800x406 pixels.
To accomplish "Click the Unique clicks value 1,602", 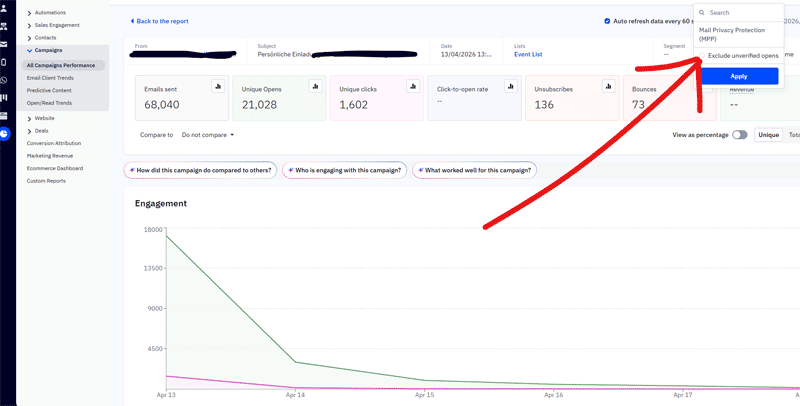I will point(353,105).
